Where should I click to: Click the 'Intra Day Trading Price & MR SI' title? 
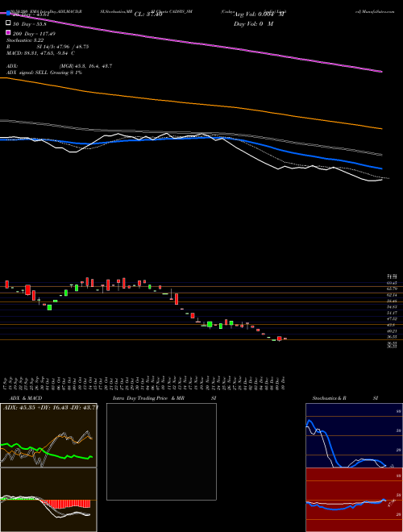164,398
